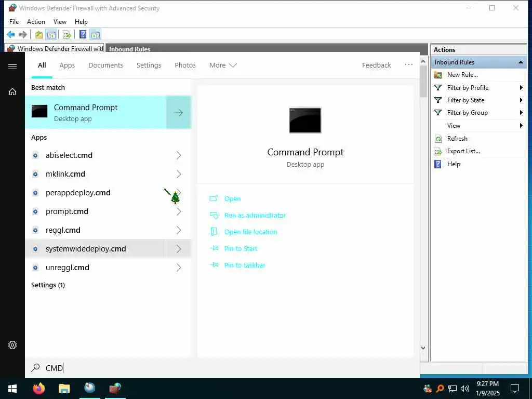Click Open file location

[x=251, y=232]
